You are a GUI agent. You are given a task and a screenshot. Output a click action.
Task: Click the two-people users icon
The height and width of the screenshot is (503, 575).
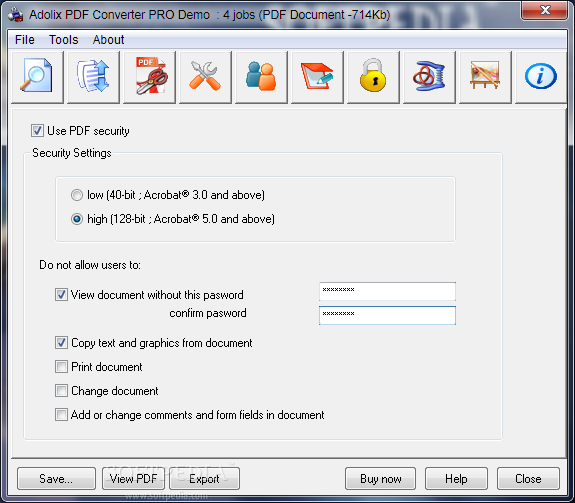(x=261, y=77)
